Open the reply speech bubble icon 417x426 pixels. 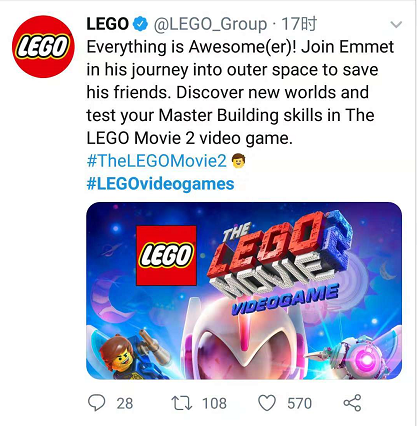coord(97,403)
